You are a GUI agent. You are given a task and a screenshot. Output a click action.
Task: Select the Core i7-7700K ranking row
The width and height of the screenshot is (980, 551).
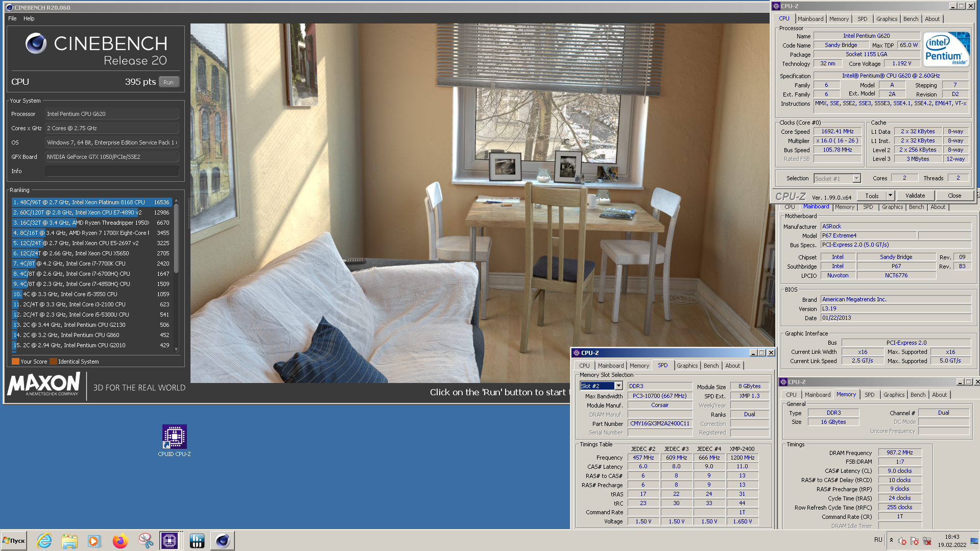point(92,263)
